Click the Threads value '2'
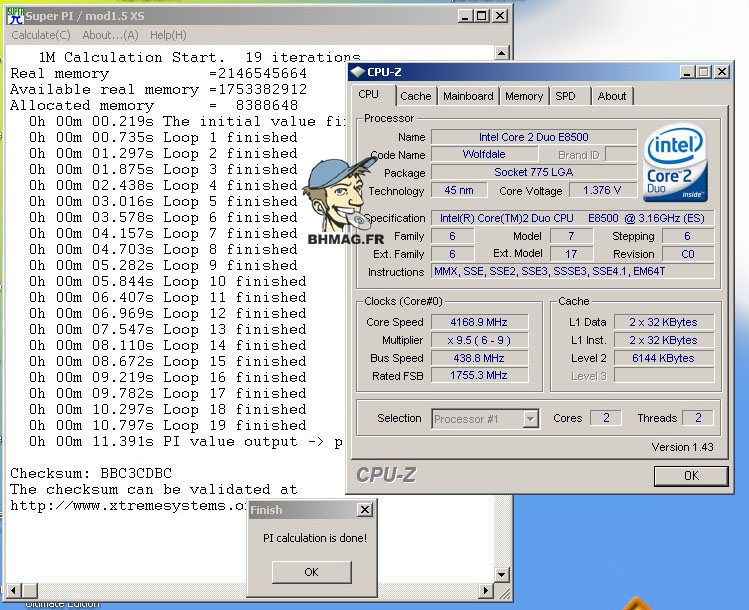Image resolution: width=749 pixels, height=610 pixels. click(698, 418)
